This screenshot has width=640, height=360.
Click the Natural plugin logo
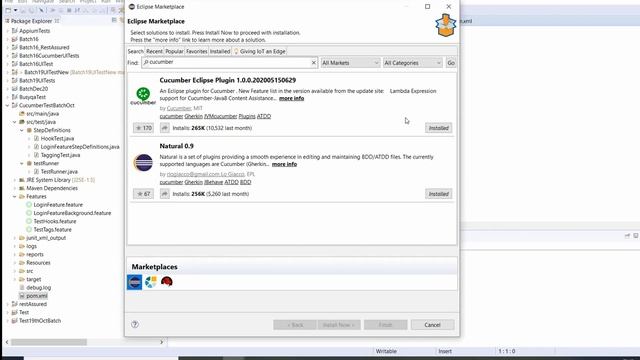pyautogui.click(x=143, y=162)
